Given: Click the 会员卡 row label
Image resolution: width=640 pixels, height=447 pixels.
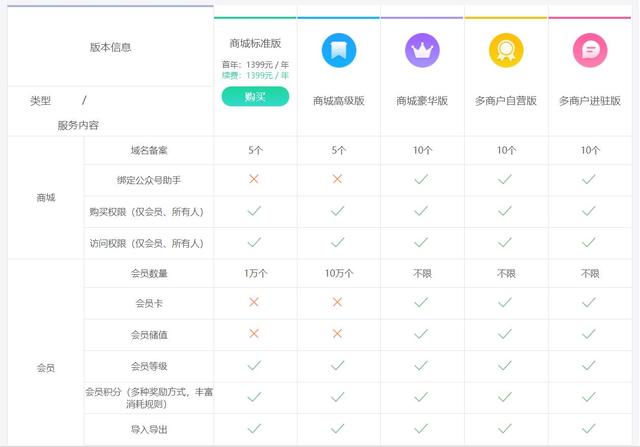Looking at the screenshot, I should (149, 303).
